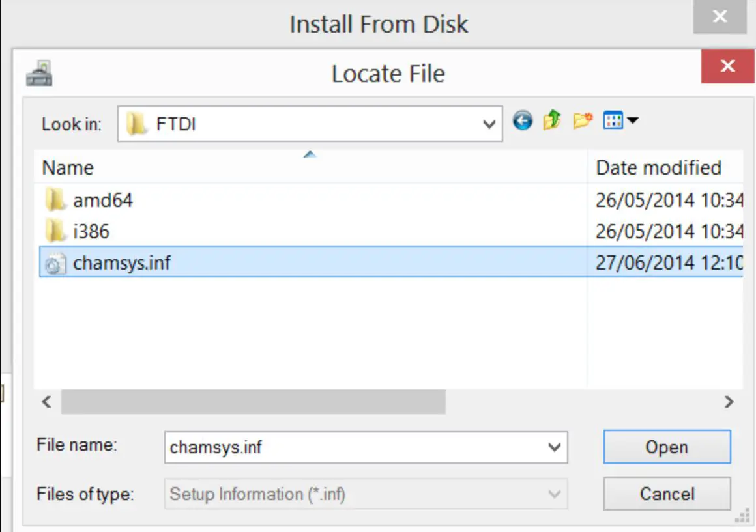Image resolution: width=756 pixels, height=532 pixels.
Task: Click the Open button
Action: click(666, 447)
